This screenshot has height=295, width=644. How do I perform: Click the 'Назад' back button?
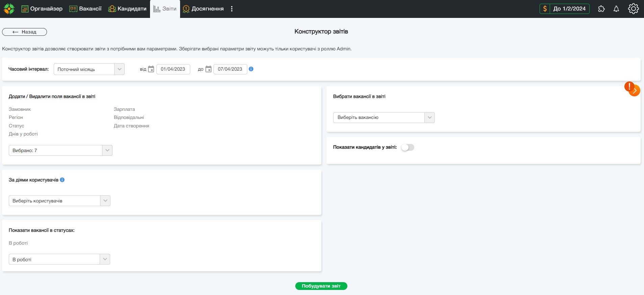click(x=24, y=32)
